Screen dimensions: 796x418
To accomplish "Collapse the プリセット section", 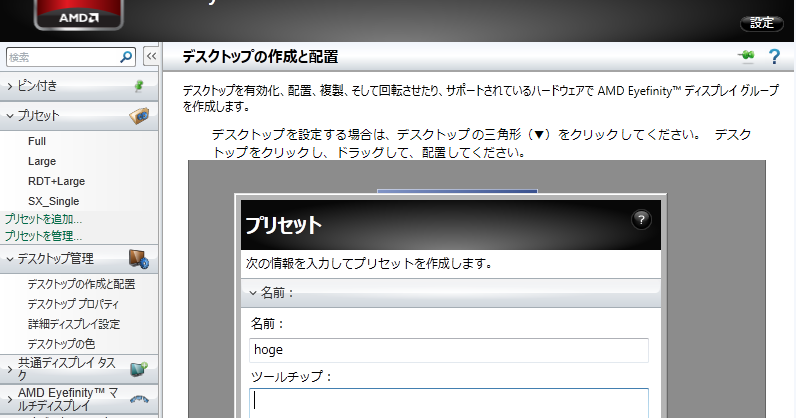I will (10, 116).
